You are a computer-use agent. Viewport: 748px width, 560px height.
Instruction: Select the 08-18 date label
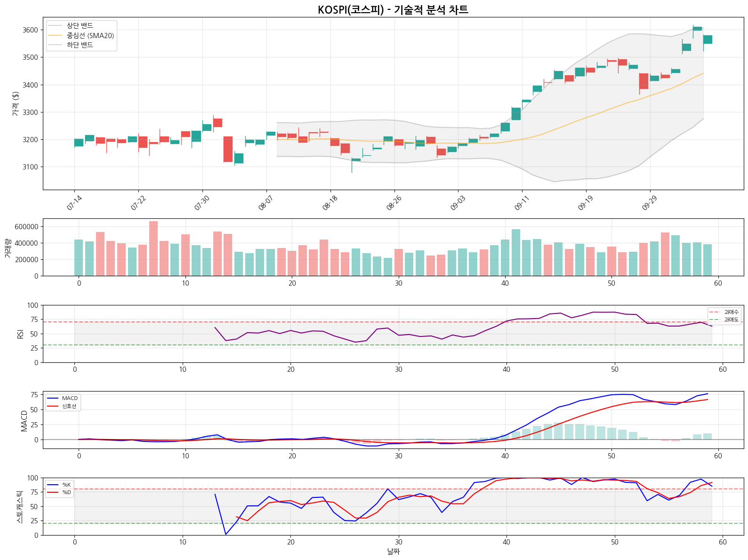(330, 203)
